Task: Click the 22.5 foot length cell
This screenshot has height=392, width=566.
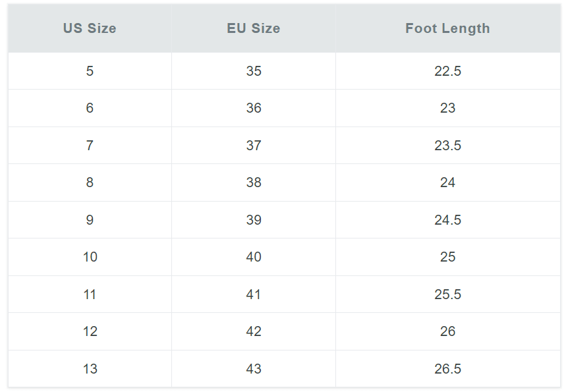Action: 447,71
